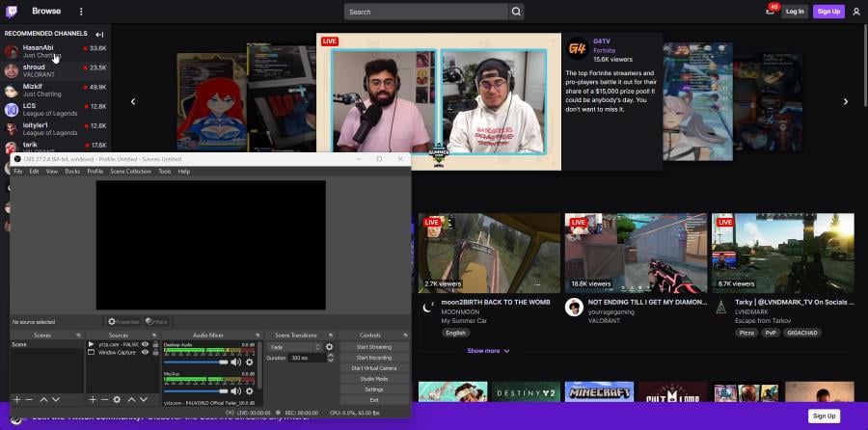868x430 pixels.
Task: Click the G4TV channel avatar
Action: coord(578,49)
